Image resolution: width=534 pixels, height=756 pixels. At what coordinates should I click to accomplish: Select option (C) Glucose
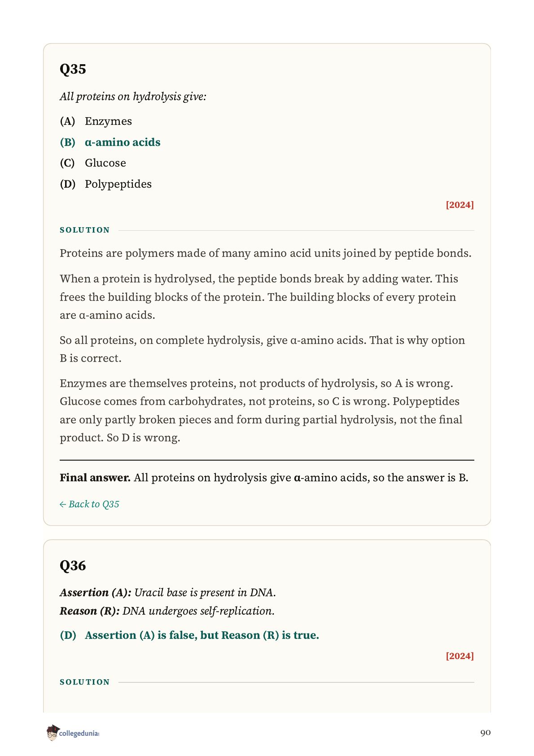point(93,163)
